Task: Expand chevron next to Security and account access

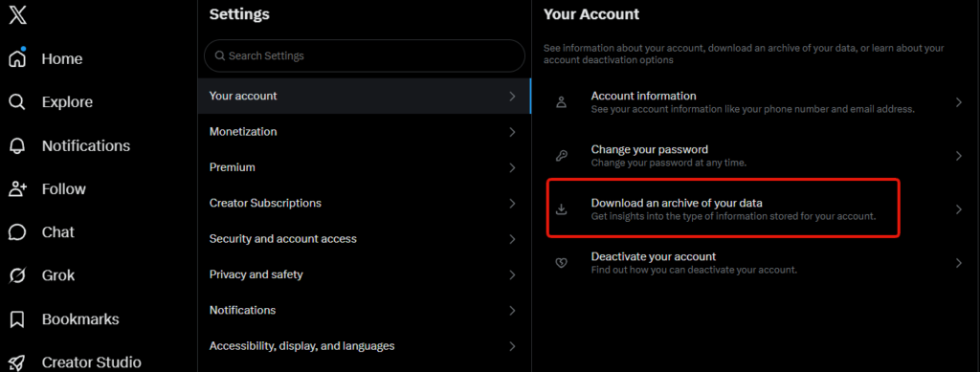Action: tap(513, 239)
